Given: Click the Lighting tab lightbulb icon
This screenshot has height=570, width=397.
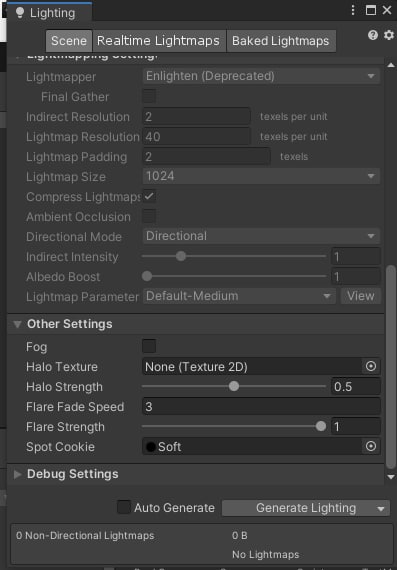Looking at the screenshot, I should (20, 13).
